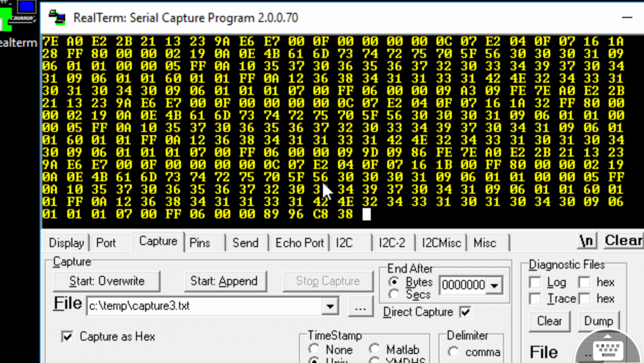Check the Log diagnostic file option

535,282
